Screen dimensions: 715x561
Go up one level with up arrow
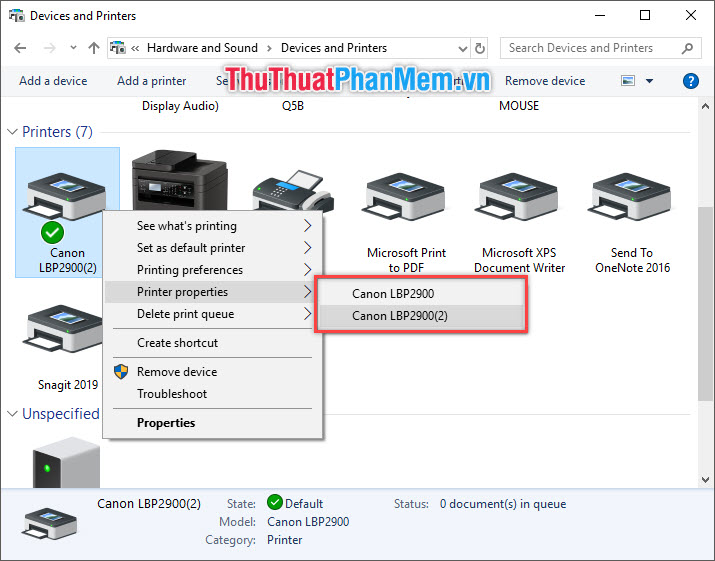(x=94, y=48)
